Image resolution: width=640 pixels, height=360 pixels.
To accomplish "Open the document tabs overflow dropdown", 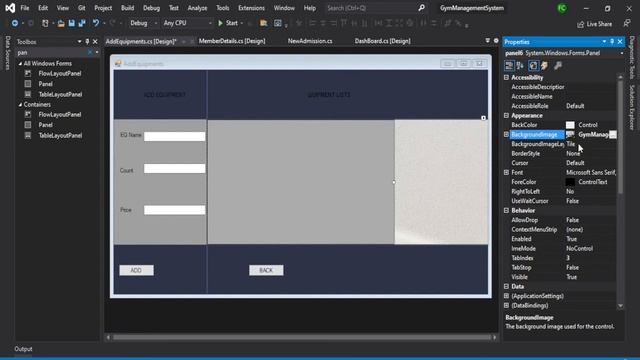I will click(x=488, y=40).
